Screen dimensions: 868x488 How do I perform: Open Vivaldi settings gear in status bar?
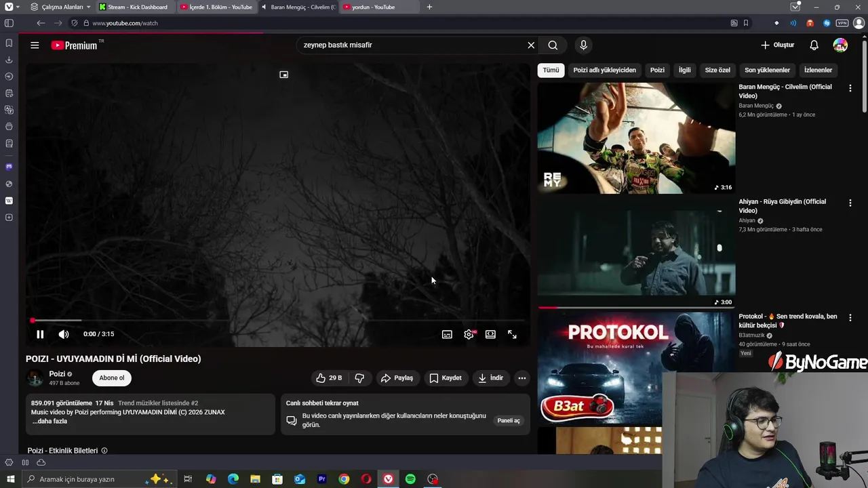(x=9, y=462)
